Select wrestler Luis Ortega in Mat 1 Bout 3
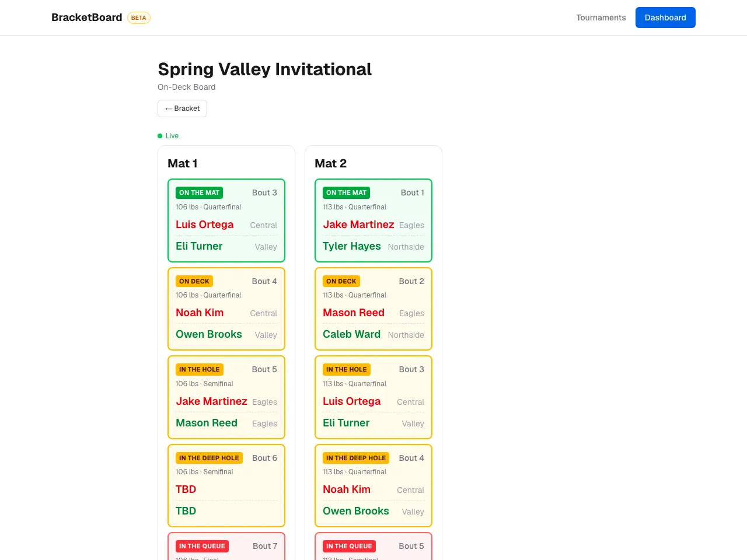This screenshot has height=560, width=747. pos(204,225)
